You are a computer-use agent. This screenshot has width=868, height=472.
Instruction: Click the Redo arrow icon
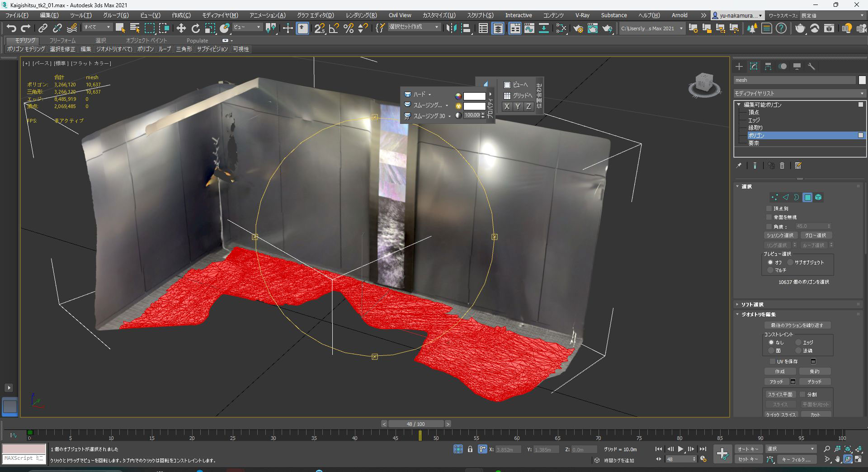point(26,28)
